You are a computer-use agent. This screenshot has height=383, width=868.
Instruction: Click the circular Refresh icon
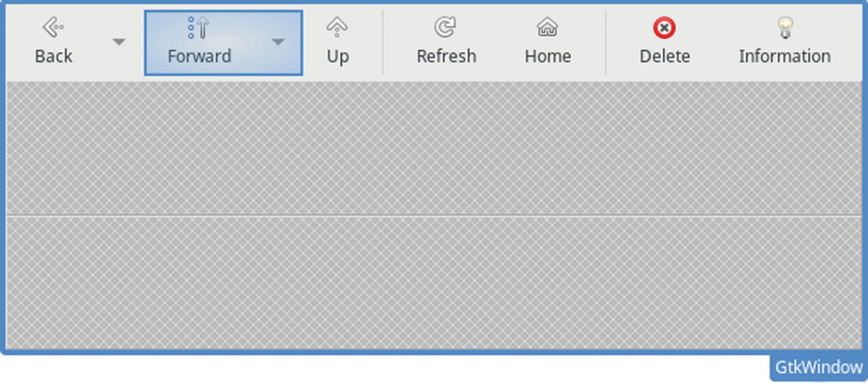click(x=445, y=27)
